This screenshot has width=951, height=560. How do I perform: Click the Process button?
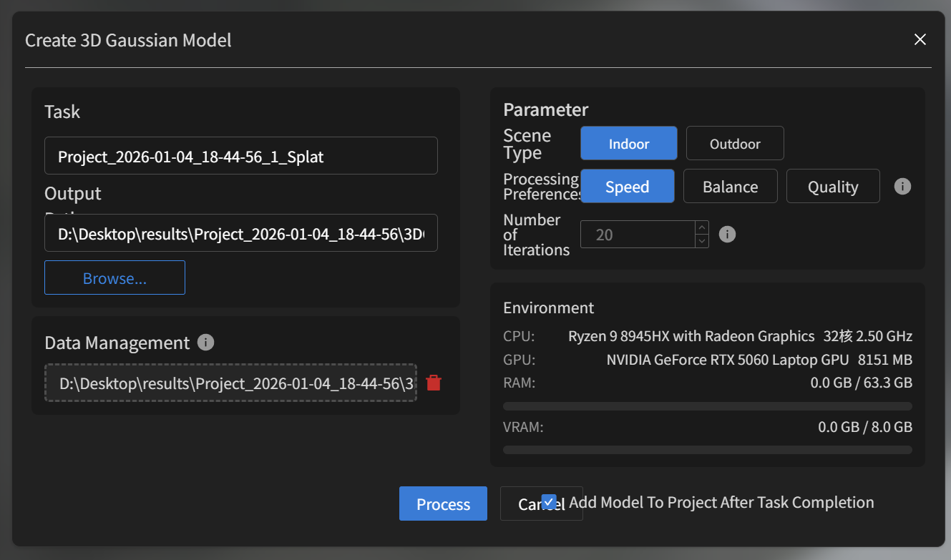click(443, 503)
